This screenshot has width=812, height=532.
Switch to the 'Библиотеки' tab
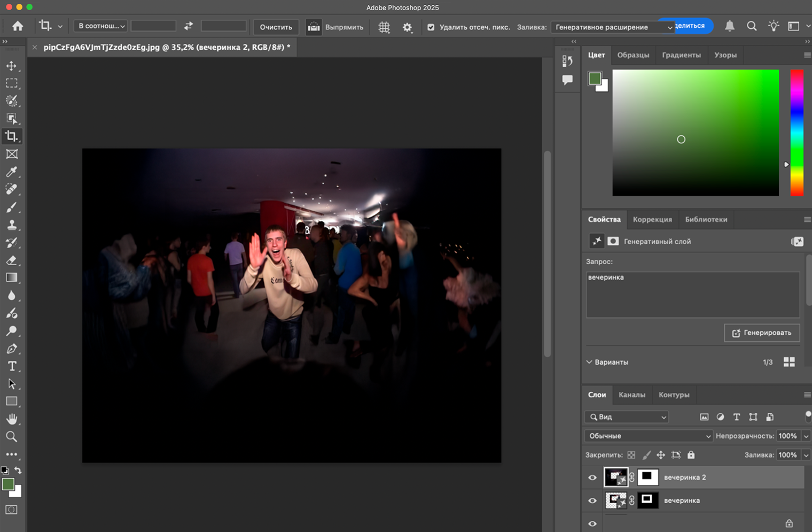(x=706, y=220)
